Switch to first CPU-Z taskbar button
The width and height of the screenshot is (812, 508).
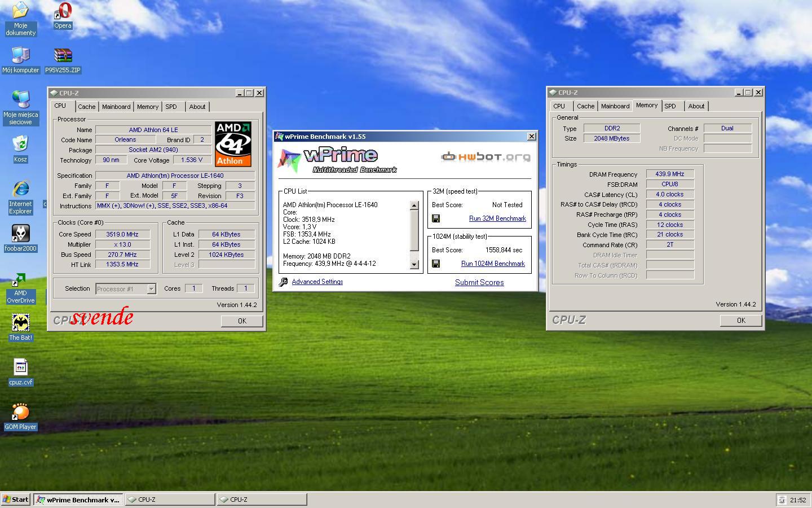170,500
